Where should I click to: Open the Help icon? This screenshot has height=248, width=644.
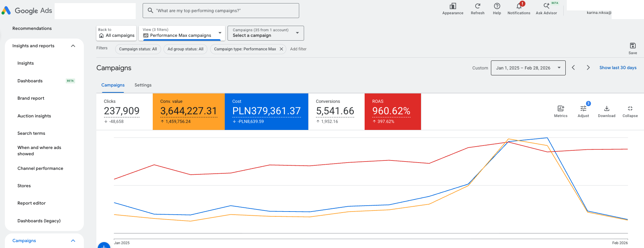(497, 6)
